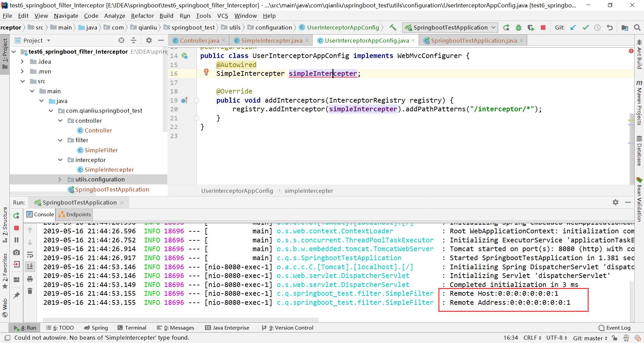Rerun application in Run panel
The image size is (644, 343).
point(16,216)
